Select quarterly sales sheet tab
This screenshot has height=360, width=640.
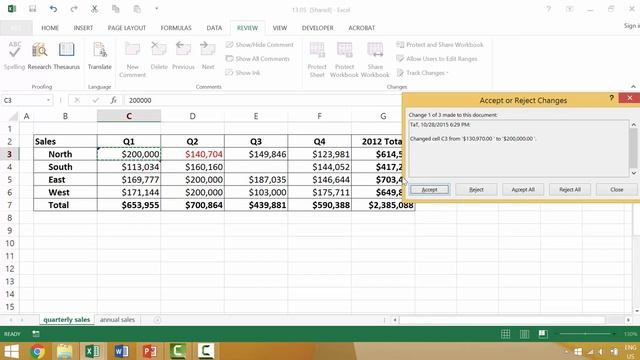[x=67, y=320]
